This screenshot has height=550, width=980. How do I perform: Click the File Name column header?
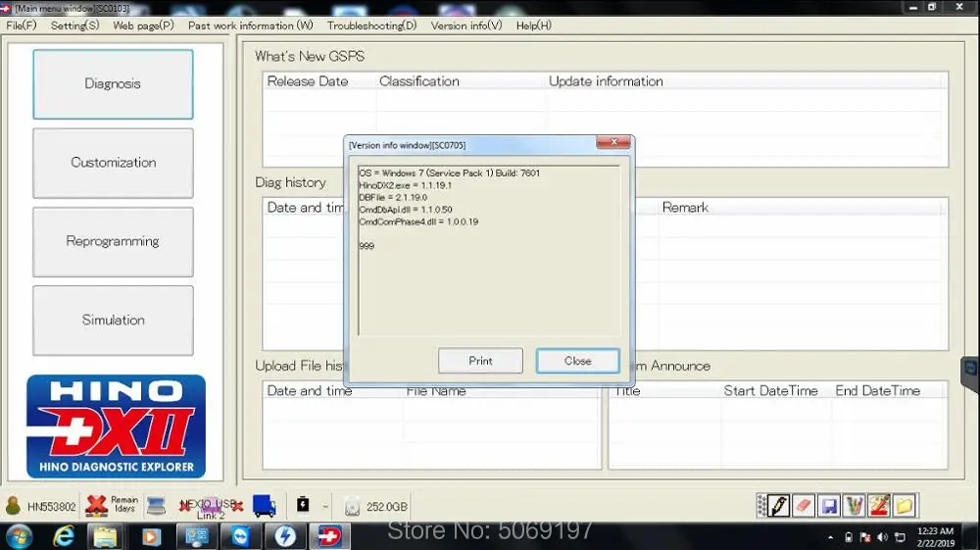pos(436,391)
